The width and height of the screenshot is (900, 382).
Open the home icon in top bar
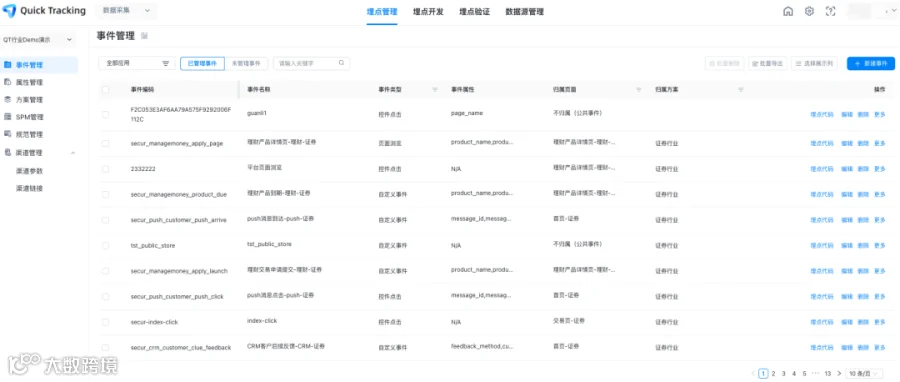tap(788, 11)
